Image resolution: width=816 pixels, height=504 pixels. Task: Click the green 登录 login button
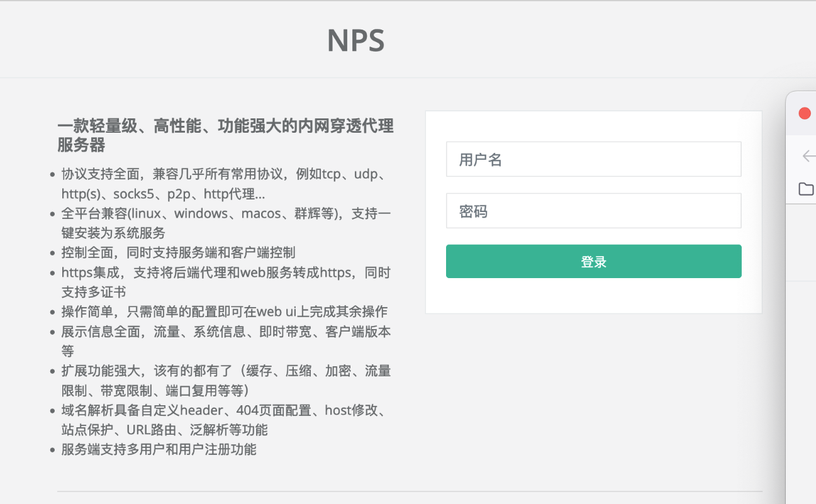(x=593, y=261)
